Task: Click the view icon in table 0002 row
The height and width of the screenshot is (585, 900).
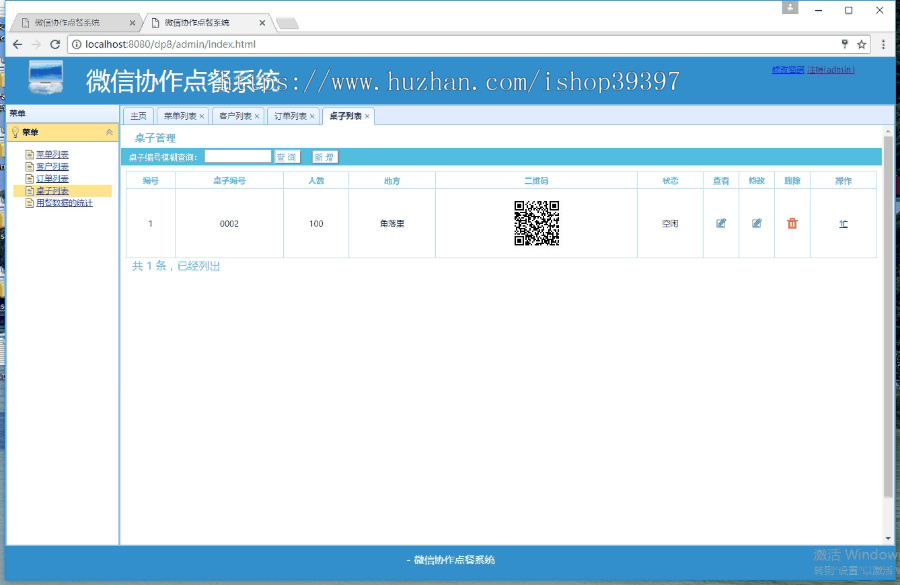Action: tap(721, 223)
